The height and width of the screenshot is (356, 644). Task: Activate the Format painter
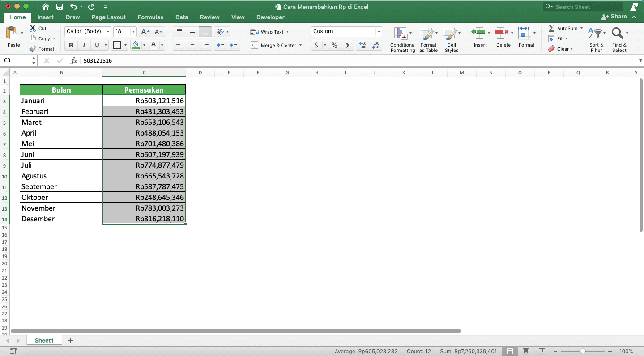[x=42, y=49]
